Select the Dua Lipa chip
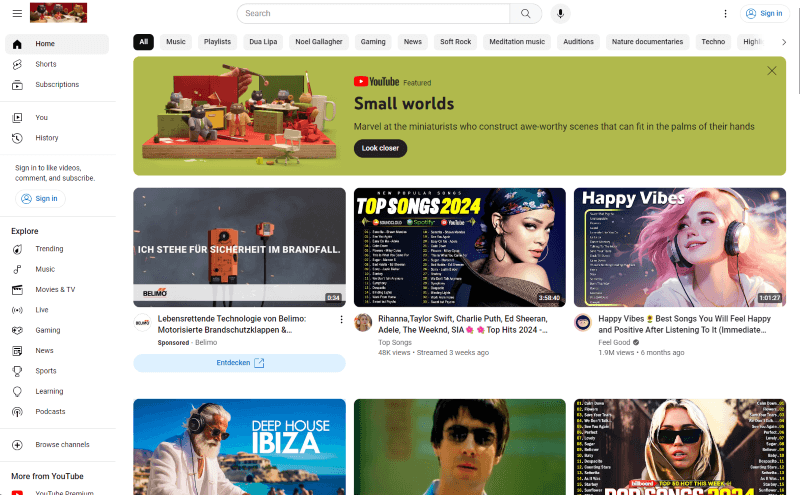The height and width of the screenshot is (495, 800). (263, 42)
